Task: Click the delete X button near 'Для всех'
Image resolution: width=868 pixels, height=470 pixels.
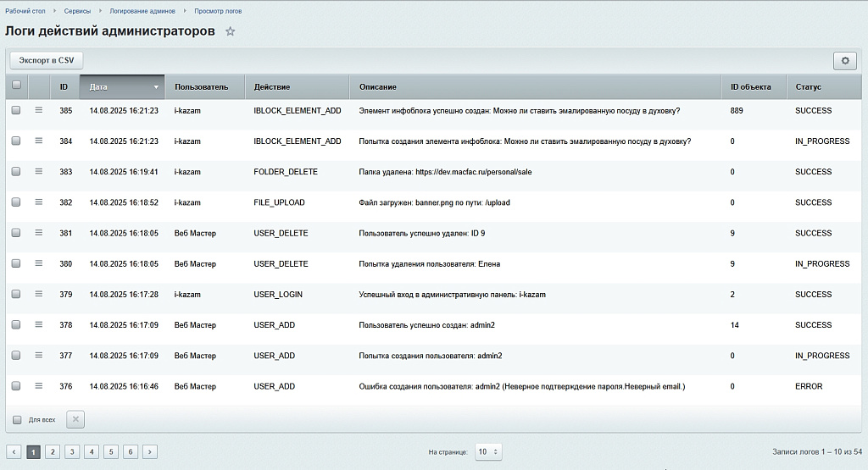Action: tap(75, 419)
